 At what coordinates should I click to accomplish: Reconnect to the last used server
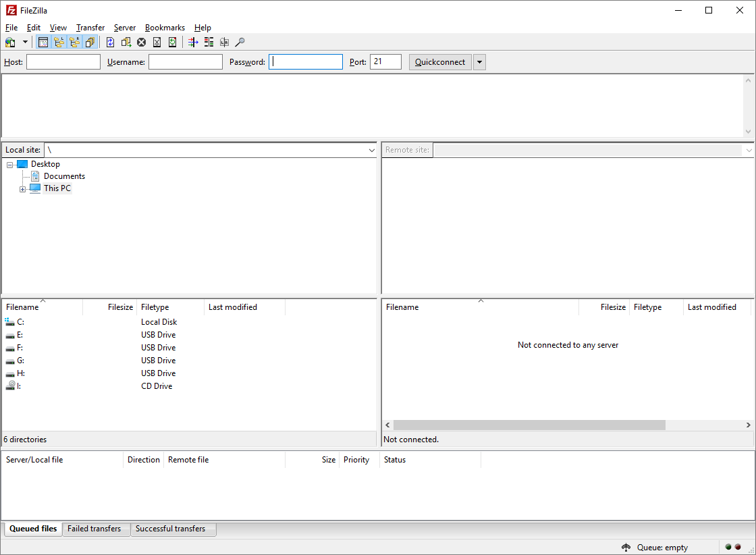point(172,41)
